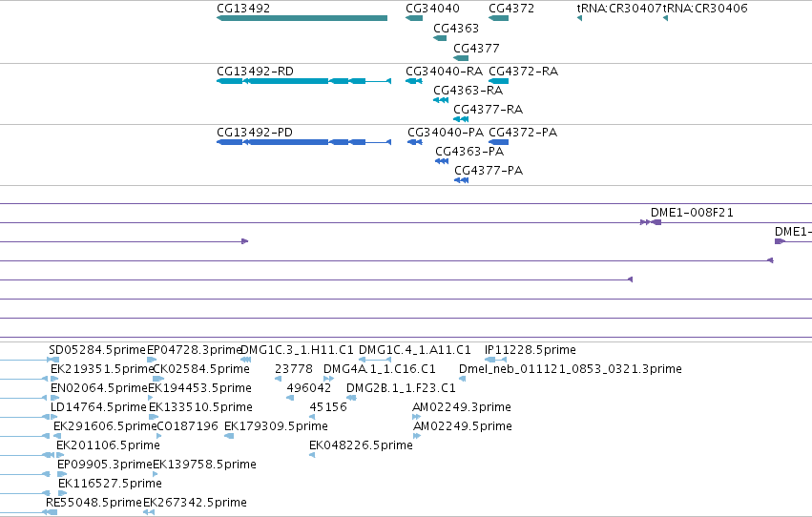Select the DMG4A.1_1.C16.C1 feature label
The width and height of the screenshot is (812, 517).
pos(380,369)
